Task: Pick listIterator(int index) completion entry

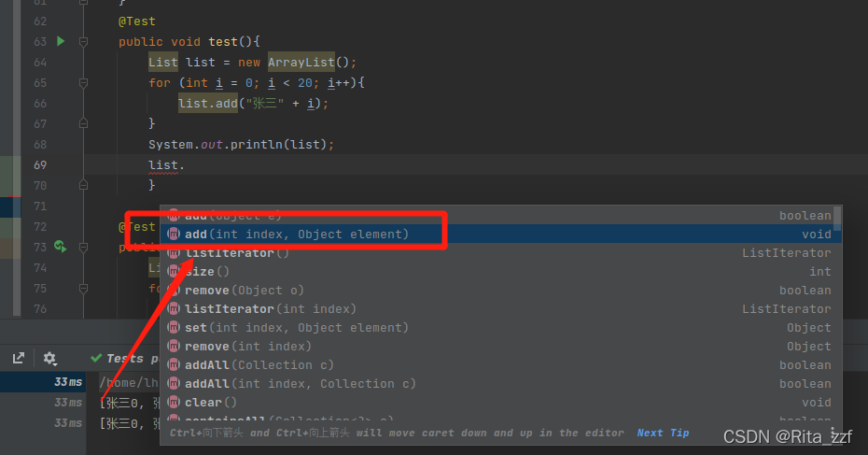Action: click(501, 308)
